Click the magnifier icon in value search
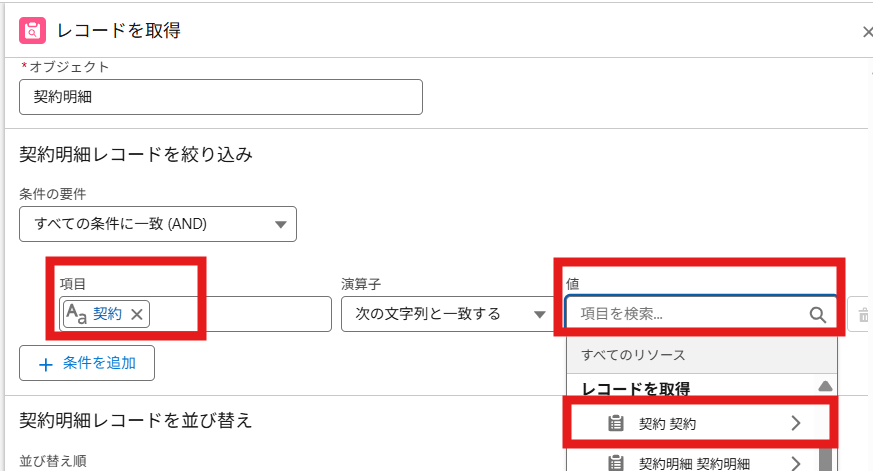 pyautogui.click(x=817, y=315)
